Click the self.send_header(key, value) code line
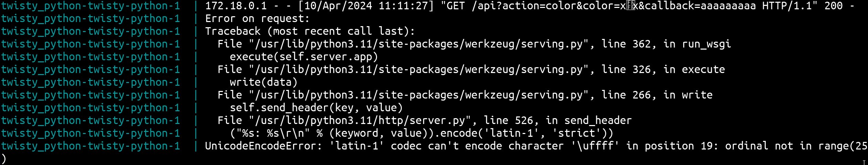Screen dimensions: 868x165 pos(316,108)
